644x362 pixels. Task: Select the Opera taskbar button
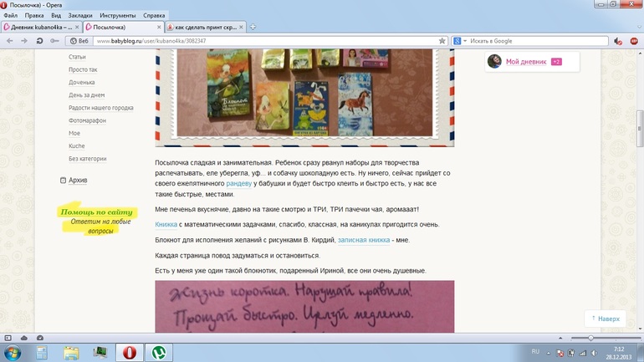(x=130, y=353)
